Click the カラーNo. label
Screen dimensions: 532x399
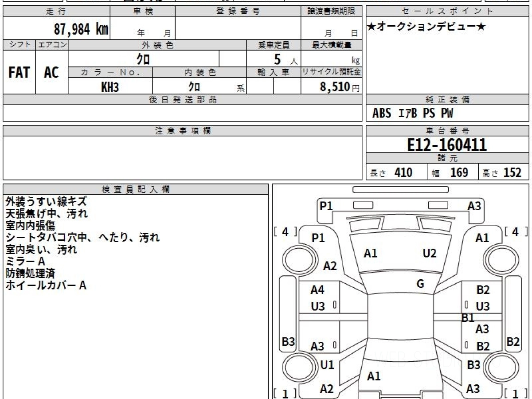coord(110,73)
